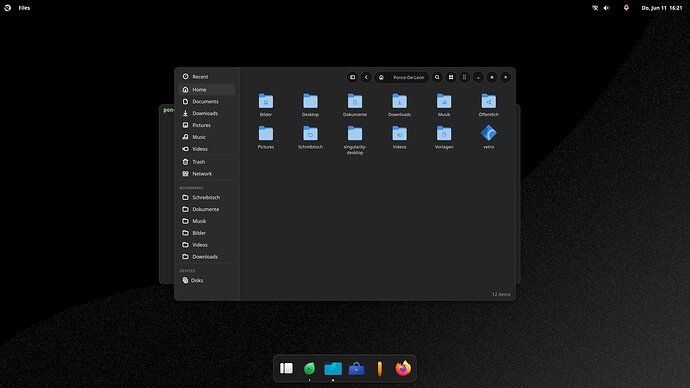The image size is (690, 388).
Task: Launch the blue shopping bag store in dock
Action: [356, 368]
